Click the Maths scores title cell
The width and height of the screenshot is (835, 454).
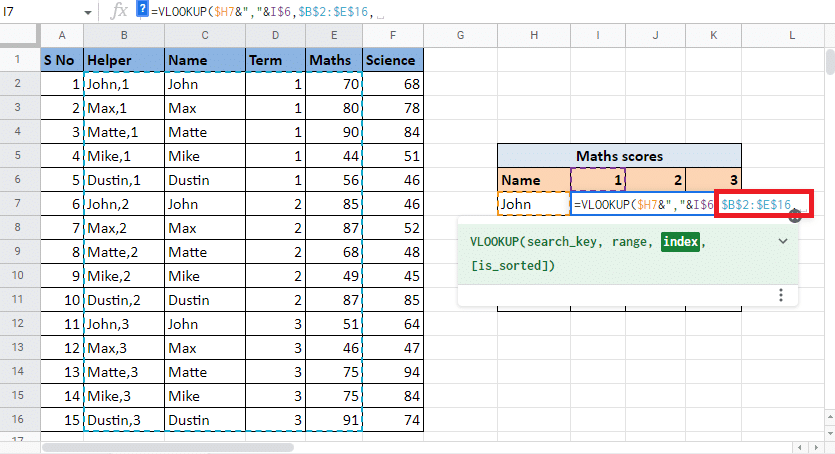point(619,156)
